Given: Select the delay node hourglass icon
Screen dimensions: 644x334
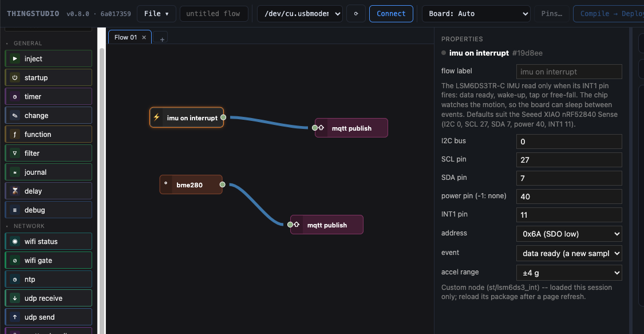Looking at the screenshot, I should [x=15, y=191].
